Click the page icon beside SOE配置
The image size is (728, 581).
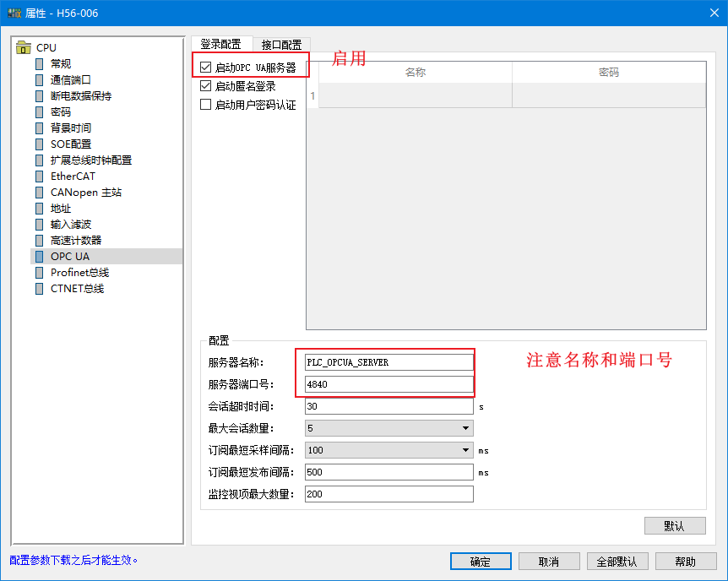coord(40,144)
